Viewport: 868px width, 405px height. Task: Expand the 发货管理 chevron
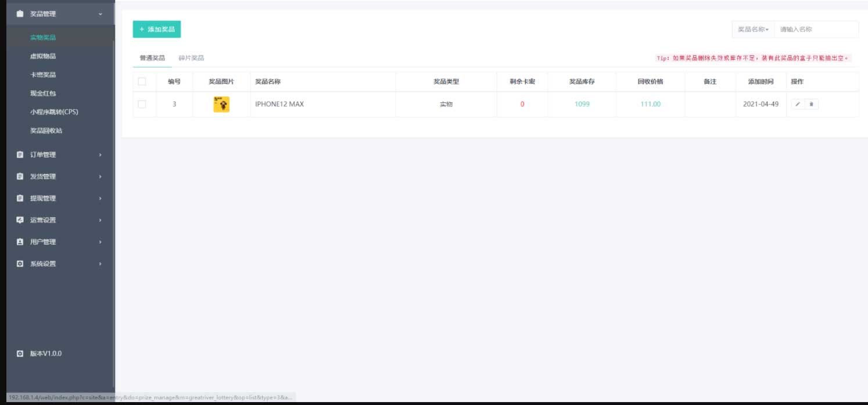[x=101, y=177]
